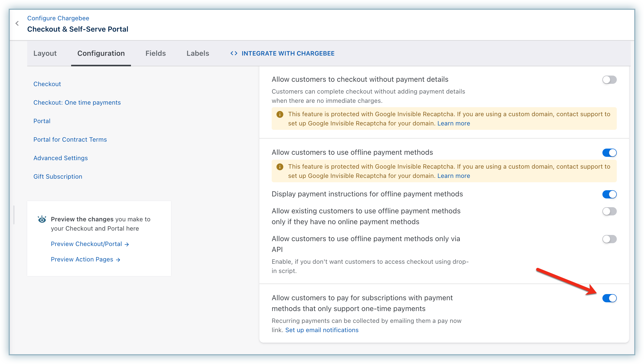This screenshot has height=364, width=644.
Task: Click the code brackets integrate icon
Action: [234, 53]
